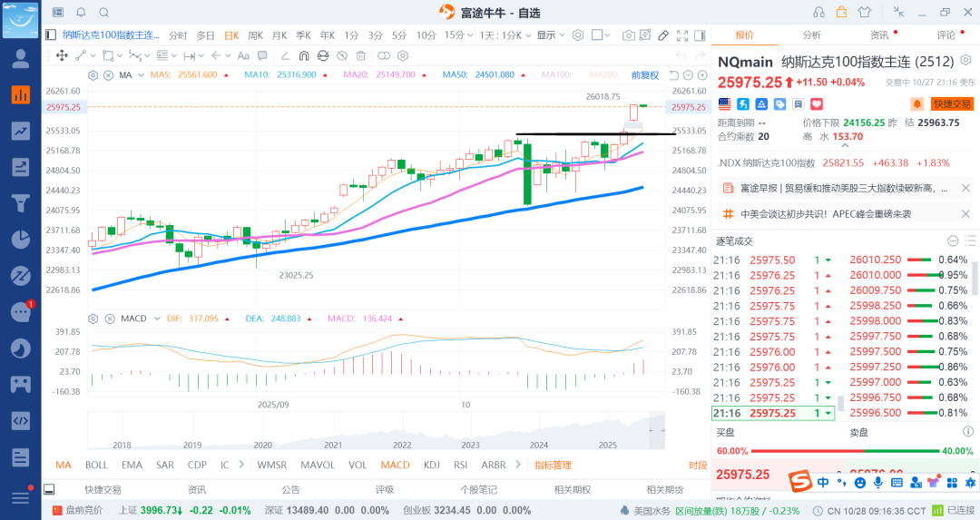The width and height of the screenshot is (980, 520).
Task: Select the 分时 intraday chart tab
Action: [x=178, y=35]
